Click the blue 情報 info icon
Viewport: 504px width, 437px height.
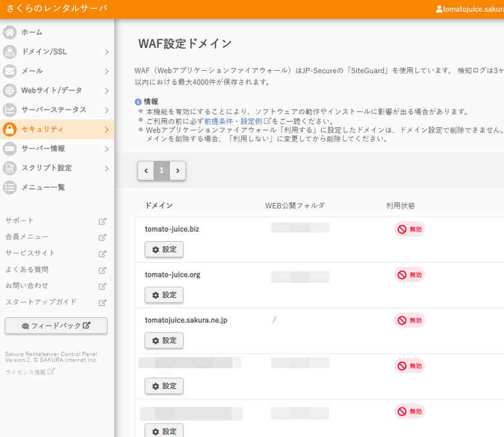coord(138,102)
